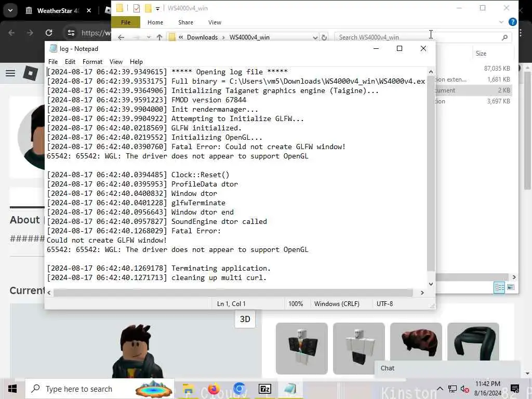This screenshot has width=532, height=399.
Task: Click Explorer horizontal scroll right arrow
Action: [514, 277]
